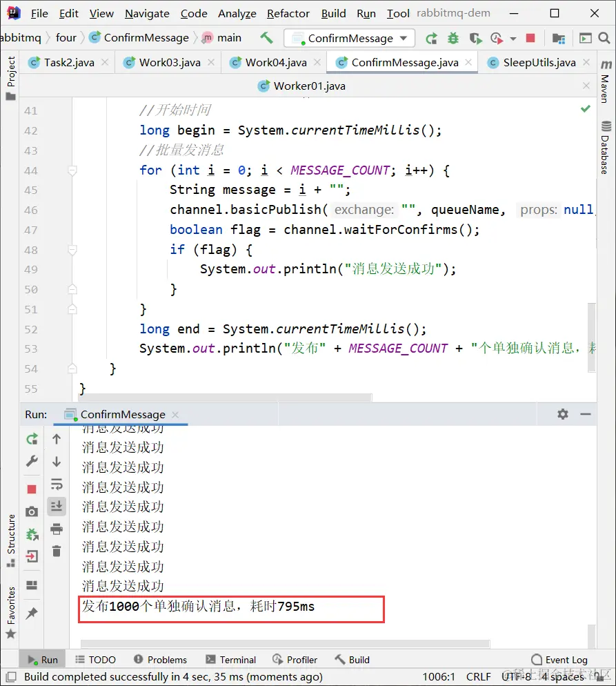Open Run Anything toolbar icon
The height and width of the screenshot is (686, 616).
pos(585,39)
